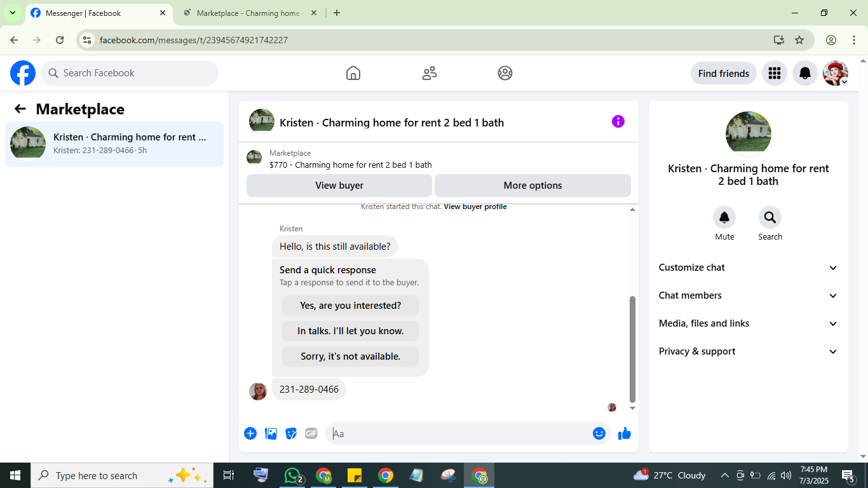Send a thumbs-up like
The height and width of the screenshot is (488, 868).
pyautogui.click(x=625, y=433)
